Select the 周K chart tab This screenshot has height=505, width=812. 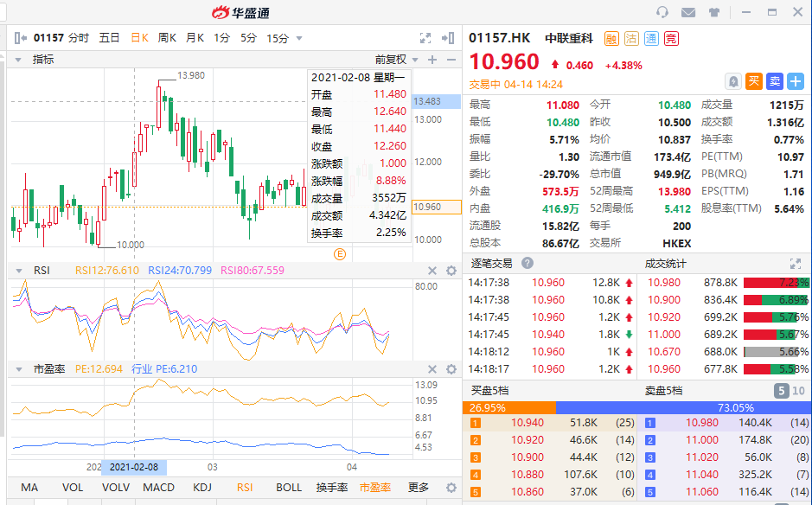tap(167, 38)
